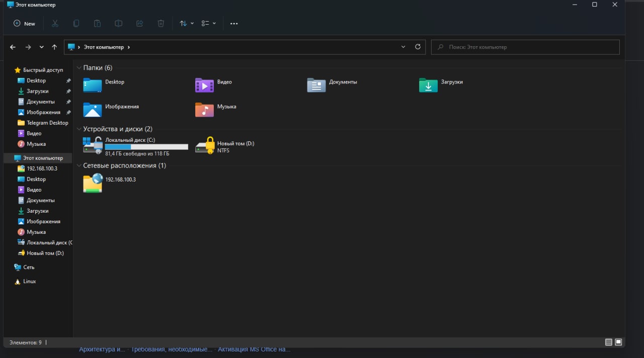
Task: Select 192.168.100.3 in the navigation pane
Action: click(42, 168)
